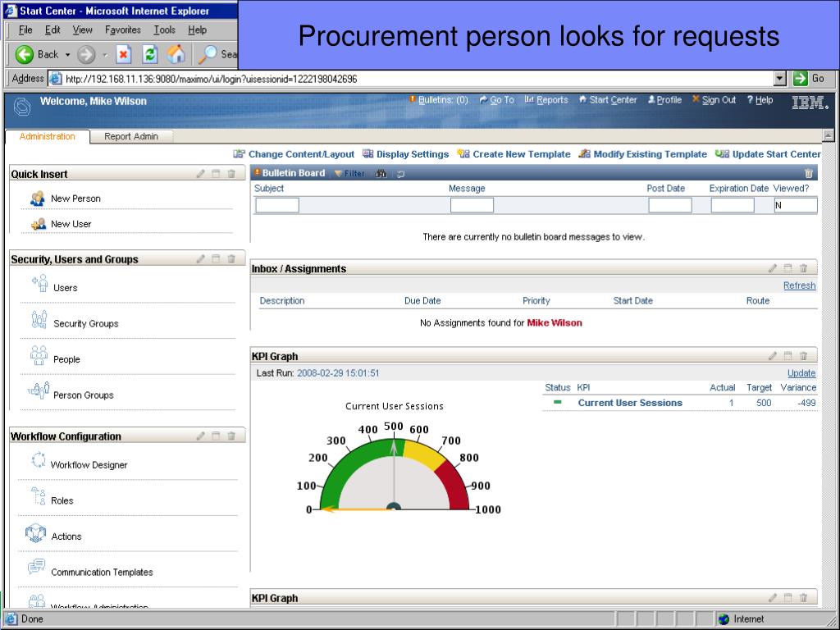
Task: Click the edit pencil icon on Quick Insert
Action: [200, 174]
